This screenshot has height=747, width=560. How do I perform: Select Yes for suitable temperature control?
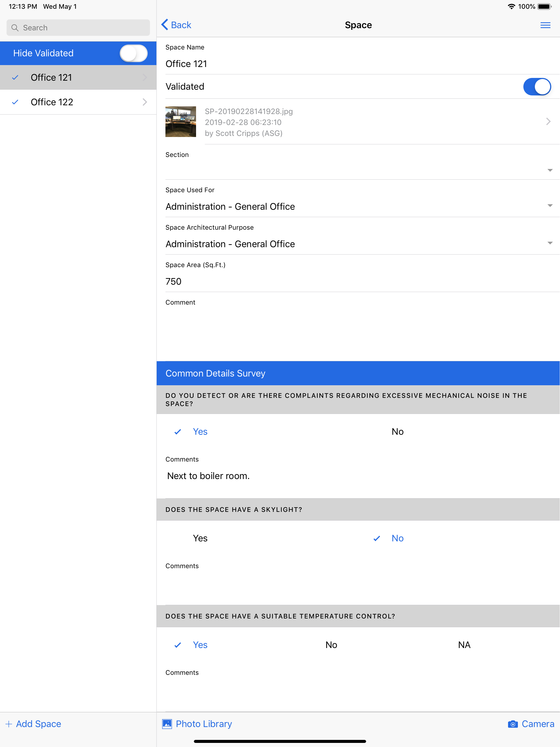point(200,645)
